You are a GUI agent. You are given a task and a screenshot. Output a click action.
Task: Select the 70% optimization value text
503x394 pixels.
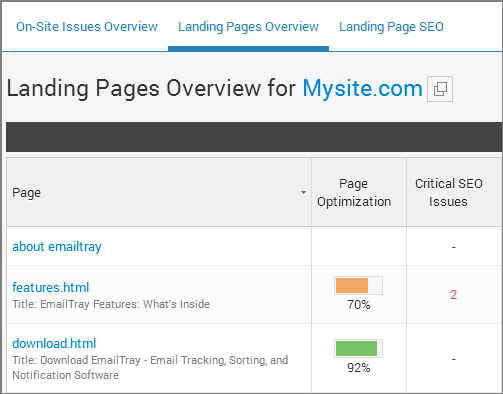point(359,305)
